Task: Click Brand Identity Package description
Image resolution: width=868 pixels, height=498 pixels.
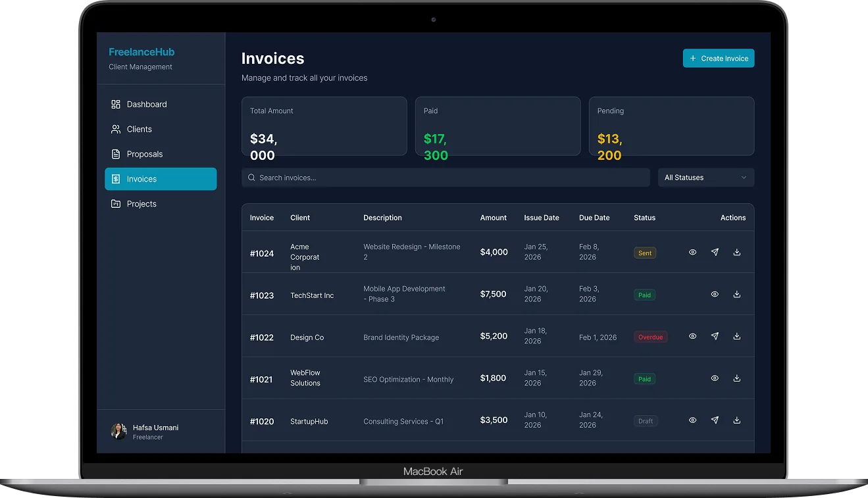Action: 401,337
